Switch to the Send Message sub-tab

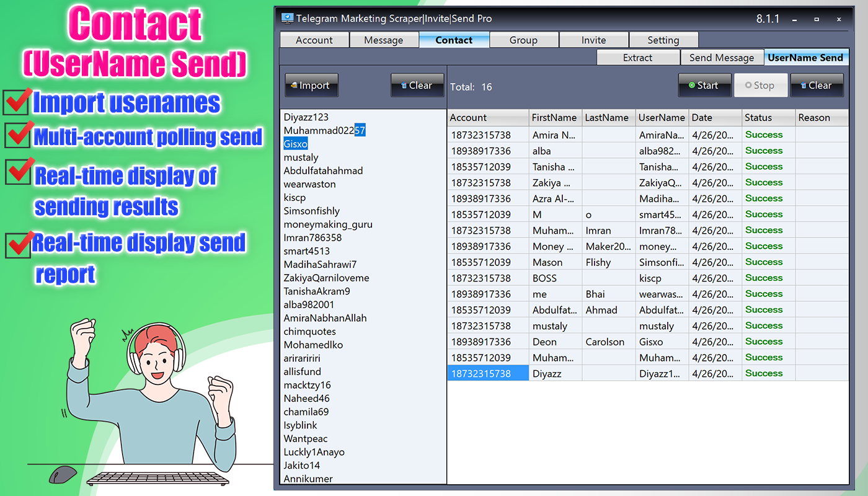pyautogui.click(x=722, y=57)
